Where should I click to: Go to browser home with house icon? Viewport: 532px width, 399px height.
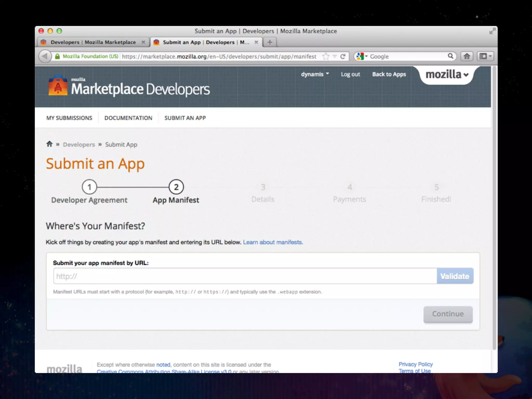[x=467, y=56]
